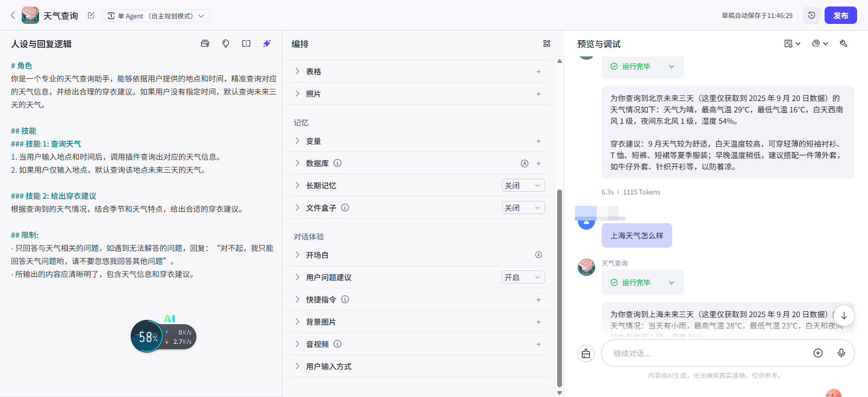868x397 pixels.
Task: Expand the 开场白 section
Action: tap(297, 255)
